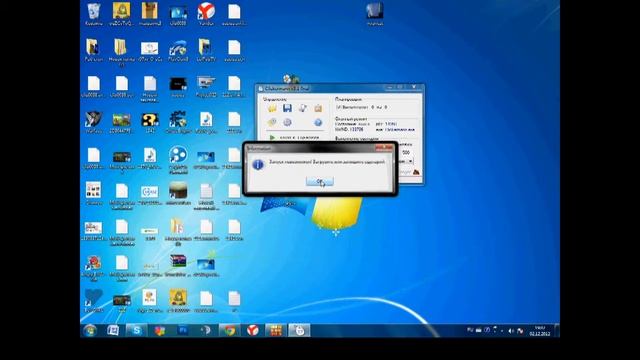
Task: Expand the dropdown arrow below the 500 field
Action: (410, 161)
